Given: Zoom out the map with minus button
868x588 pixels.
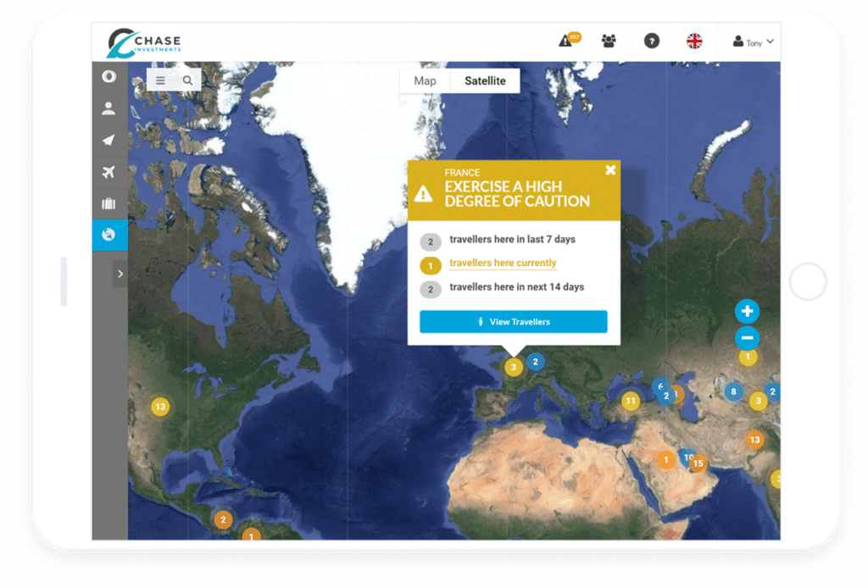Looking at the screenshot, I should 747,338.
